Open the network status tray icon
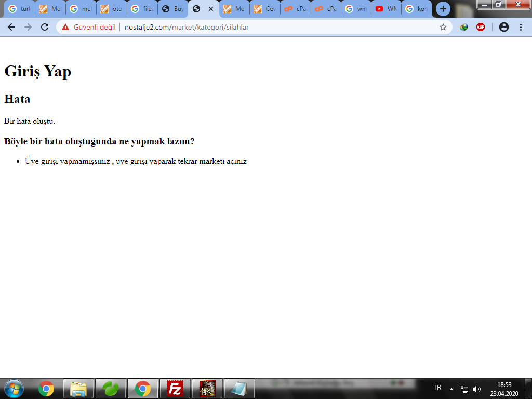 tap(464, 389)
